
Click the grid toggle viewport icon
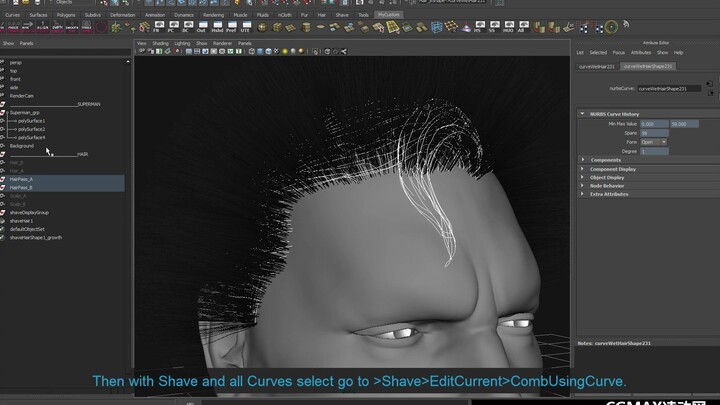(189, 51)
